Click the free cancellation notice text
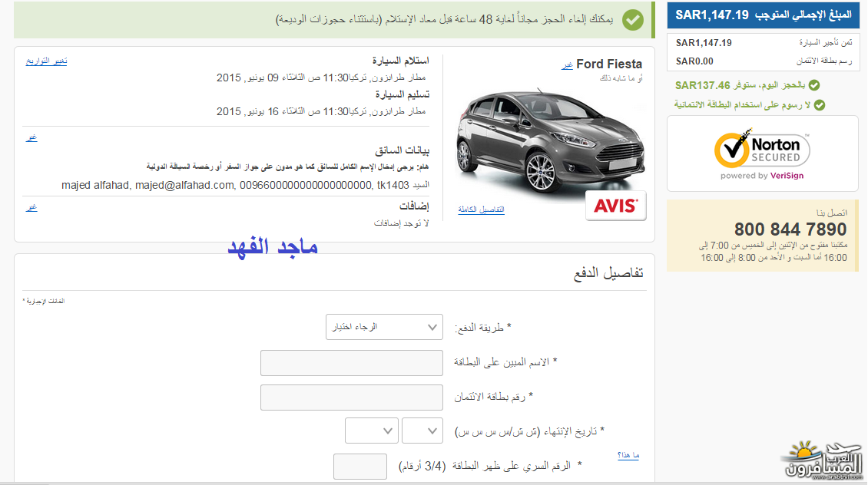This screenshot has height=485, width=868. (444, 20)
